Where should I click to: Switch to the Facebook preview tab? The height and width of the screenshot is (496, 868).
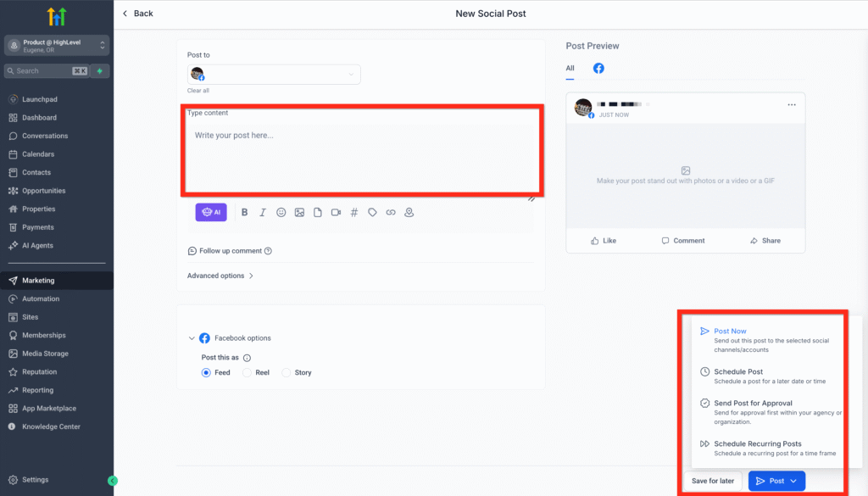(598, 68)
